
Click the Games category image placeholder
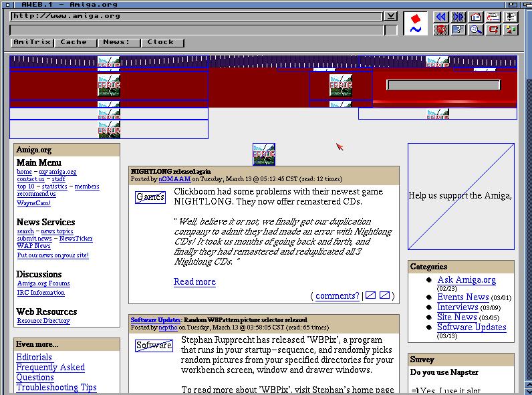150,197
